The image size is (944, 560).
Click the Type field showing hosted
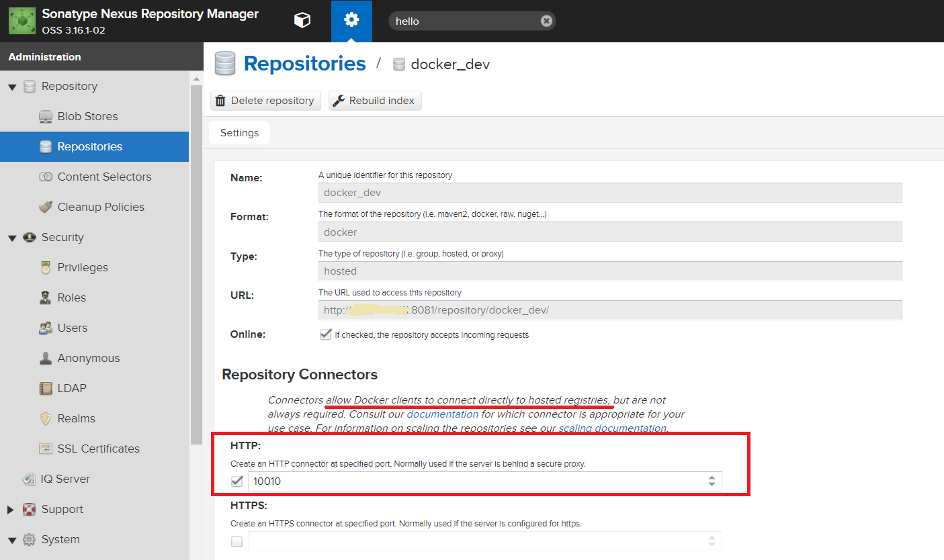pos(610,271)
